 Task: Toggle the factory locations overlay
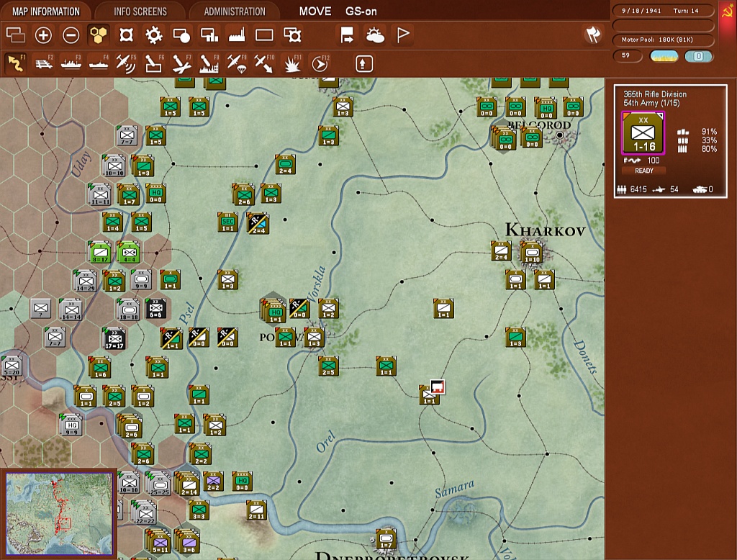pyautogui.click(x=237, y=35)
